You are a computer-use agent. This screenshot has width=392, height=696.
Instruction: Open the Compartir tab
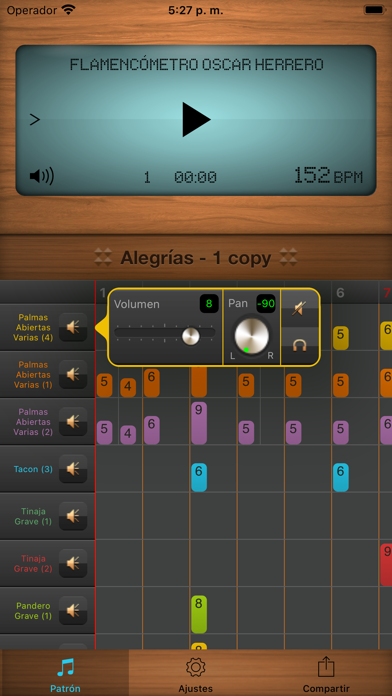[x=326, y=674]
